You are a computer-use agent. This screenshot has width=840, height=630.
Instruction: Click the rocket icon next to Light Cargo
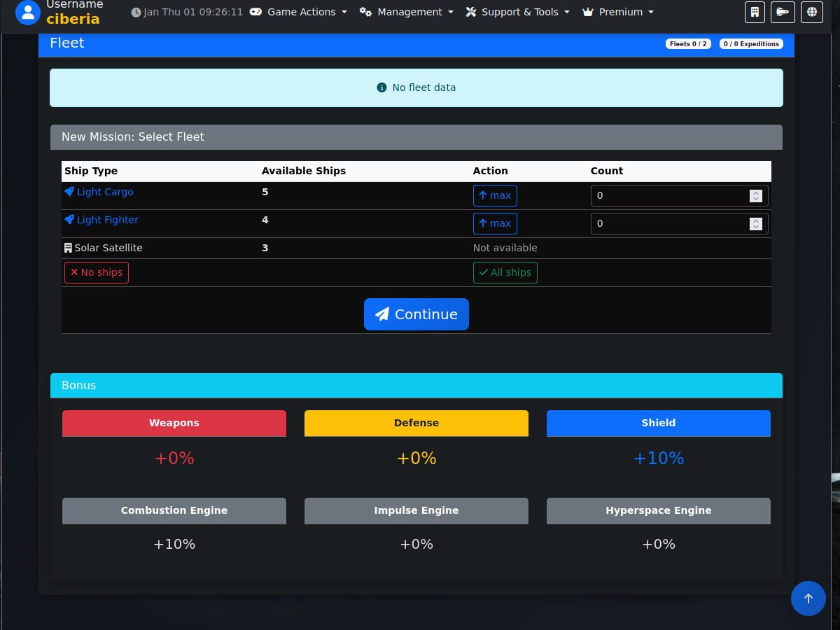[x=69, y=192]
